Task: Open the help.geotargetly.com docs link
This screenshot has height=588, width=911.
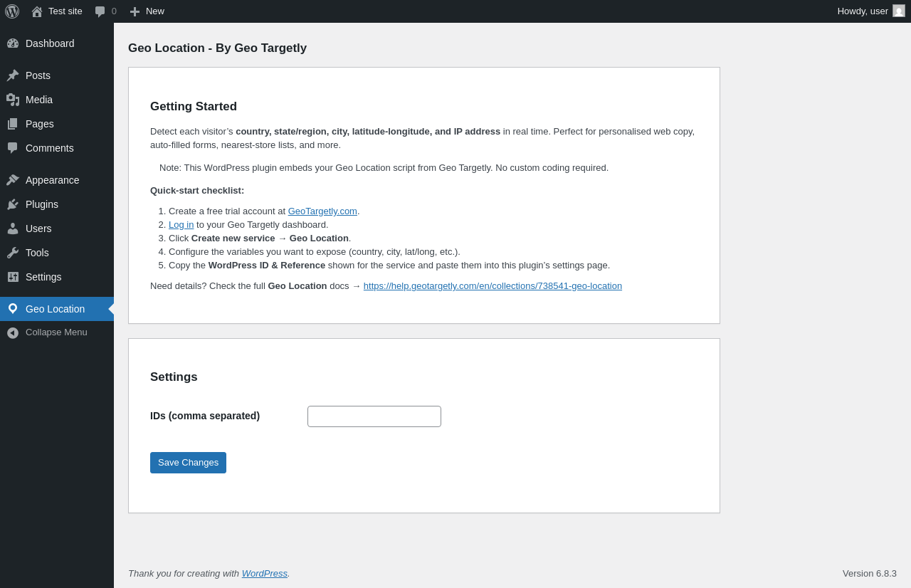Action: [x=493, y=286]
